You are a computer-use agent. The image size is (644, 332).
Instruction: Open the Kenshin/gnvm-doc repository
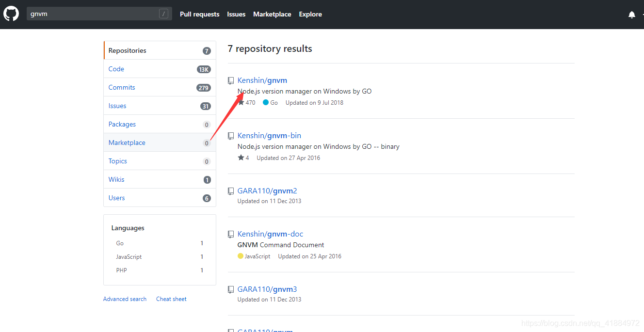pyautogui.click(x=270, y=234)
